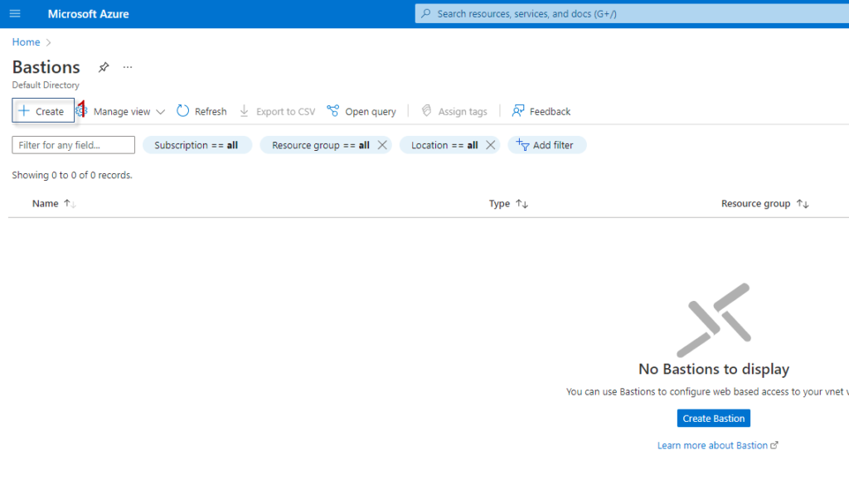849x504 pixels.
Task: Click the search magnifier icon
Action: pyautogui.click(x=426, y=13)
